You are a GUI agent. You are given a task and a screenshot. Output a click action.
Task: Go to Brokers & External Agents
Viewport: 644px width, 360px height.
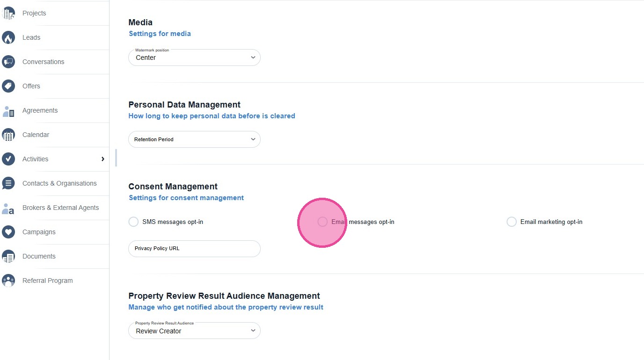[x=61, y=208]
